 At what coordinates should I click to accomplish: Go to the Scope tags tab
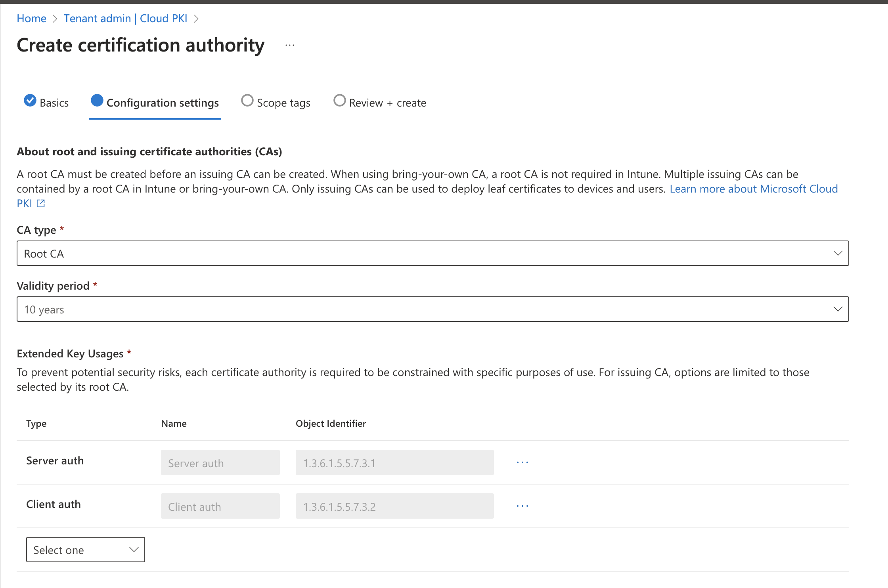(276, 103)
